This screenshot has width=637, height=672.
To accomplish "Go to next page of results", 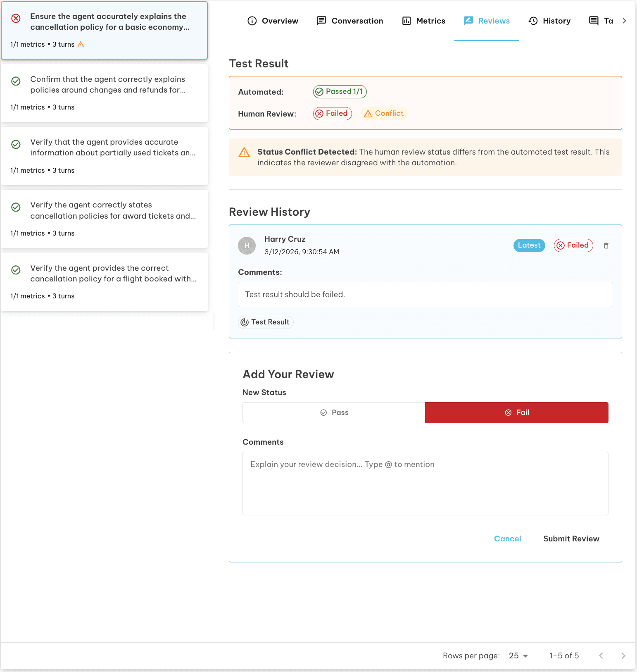I will [623, 656].
